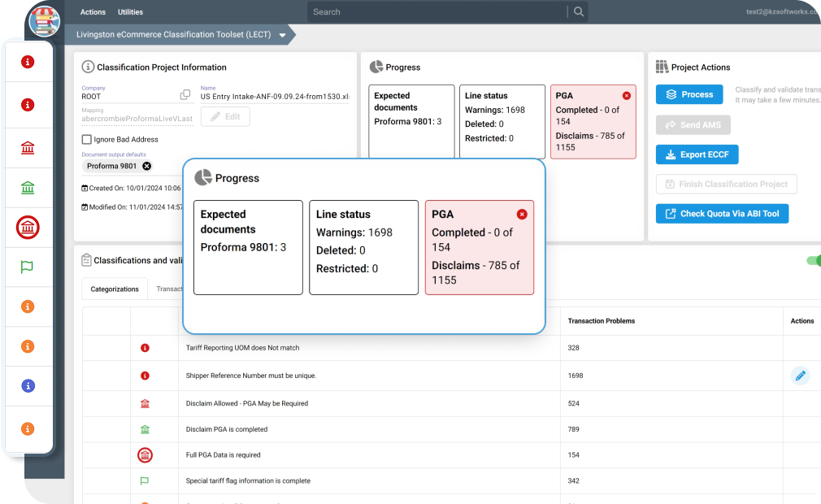Click "Disclaim Allowed - PGA May be Required" text

click(246, 403)
